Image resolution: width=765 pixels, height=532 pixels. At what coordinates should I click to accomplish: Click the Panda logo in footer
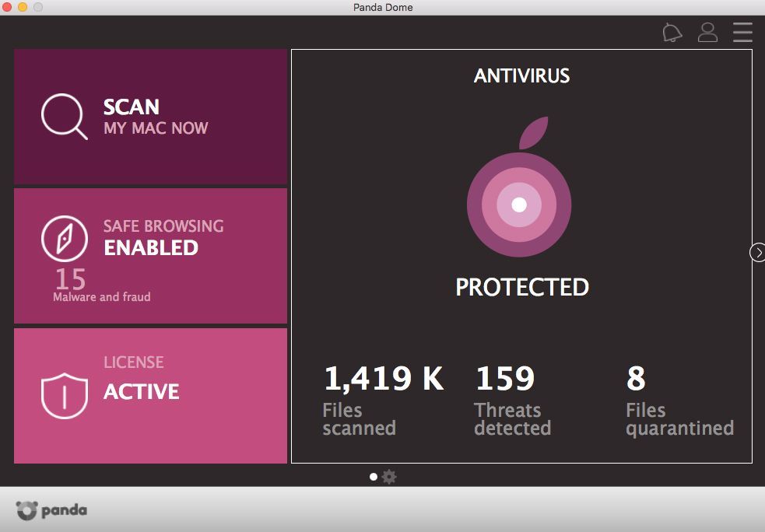pyautogui.click(x=51, y=510)
